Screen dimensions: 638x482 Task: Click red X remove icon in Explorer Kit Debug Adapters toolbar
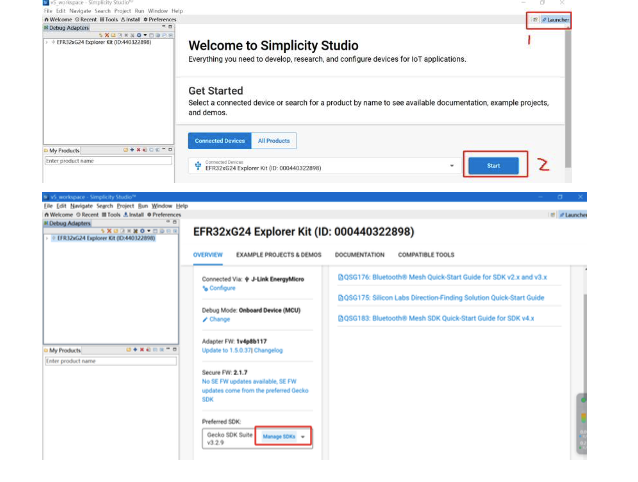click(x=109, y=231)
